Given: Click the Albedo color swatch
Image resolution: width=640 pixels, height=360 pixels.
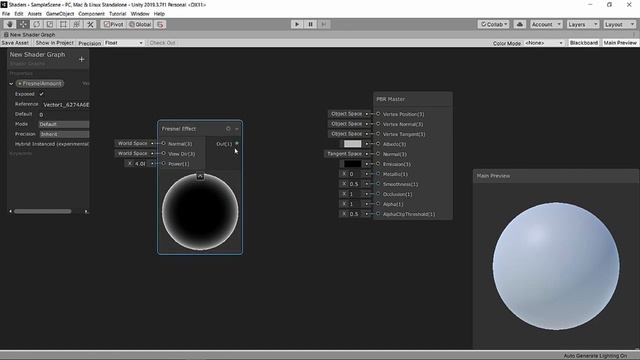Looking at the screenshot, I should point(352,144).
